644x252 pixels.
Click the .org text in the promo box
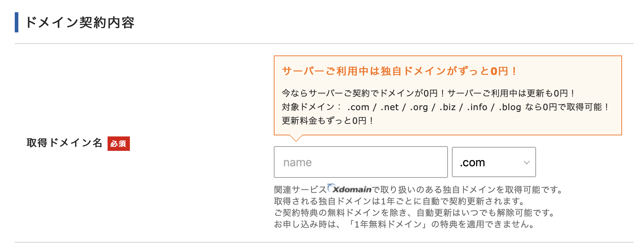pyautogui.click(x=419, y=107)
